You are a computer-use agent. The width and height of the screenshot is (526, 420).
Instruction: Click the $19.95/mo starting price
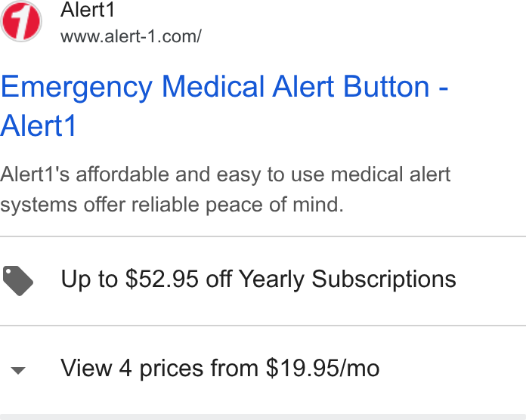pyautogui.click(x=323, y=368)
